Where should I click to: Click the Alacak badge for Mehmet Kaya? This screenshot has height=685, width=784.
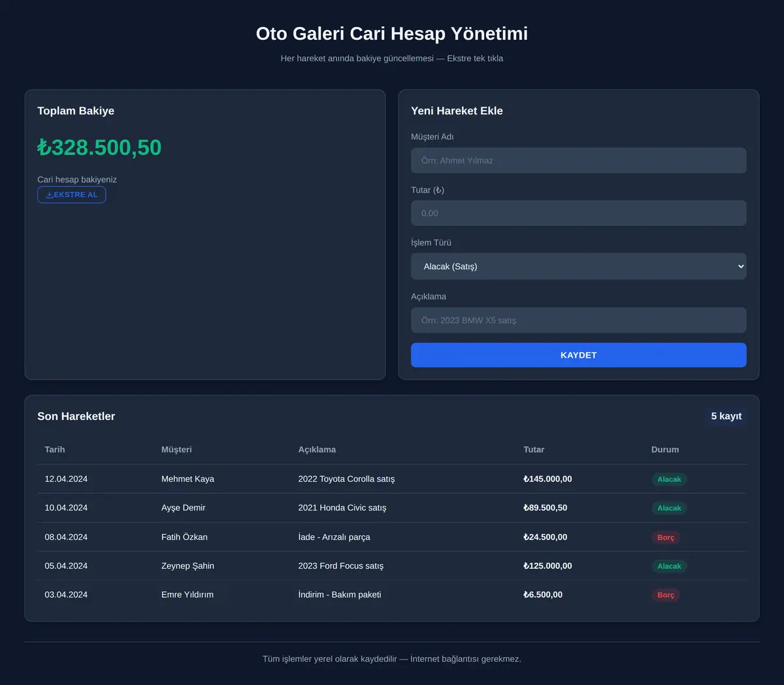click(x=669, y=479)
